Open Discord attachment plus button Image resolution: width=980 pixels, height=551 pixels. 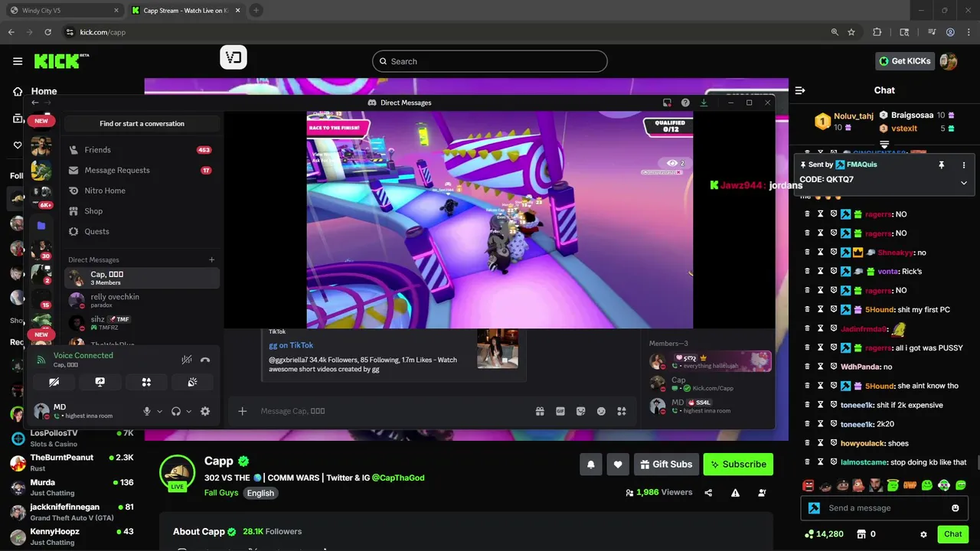pos(243,411)
